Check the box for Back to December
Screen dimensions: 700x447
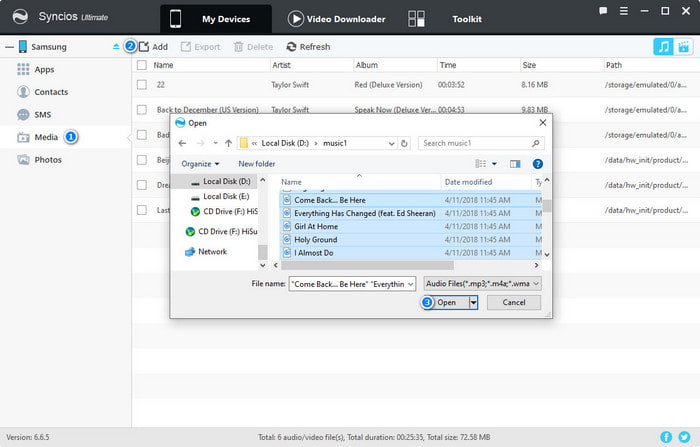(x=142, y=109)
